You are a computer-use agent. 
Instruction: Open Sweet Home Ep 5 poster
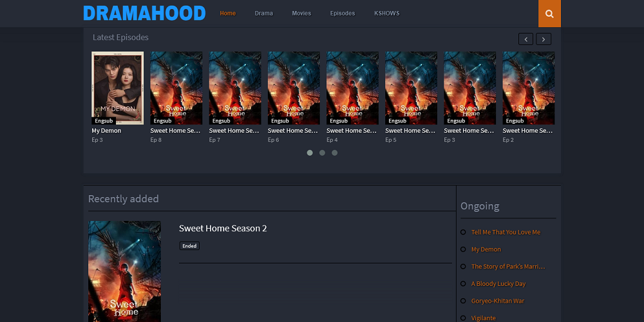click(411, 88)
